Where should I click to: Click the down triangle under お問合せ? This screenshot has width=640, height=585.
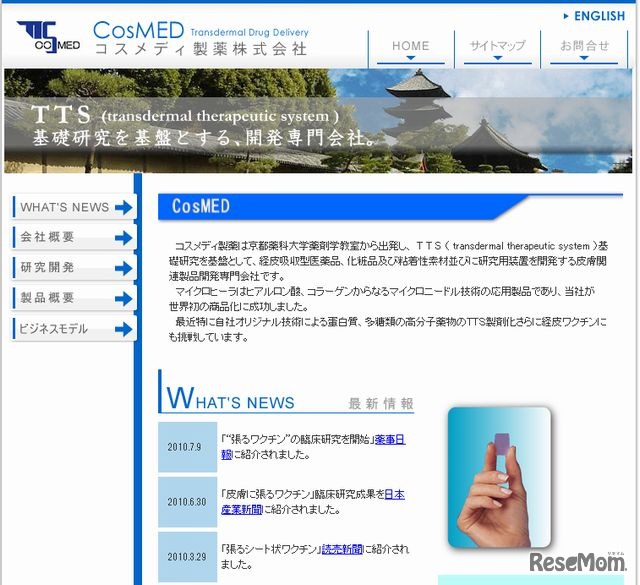(584, 58)
